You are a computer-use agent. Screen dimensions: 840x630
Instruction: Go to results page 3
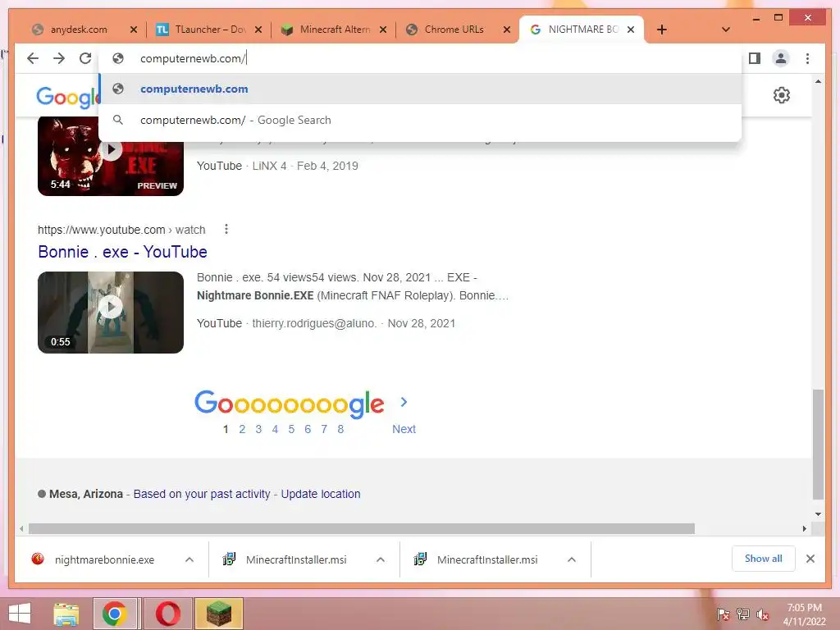tap(258, 429)
